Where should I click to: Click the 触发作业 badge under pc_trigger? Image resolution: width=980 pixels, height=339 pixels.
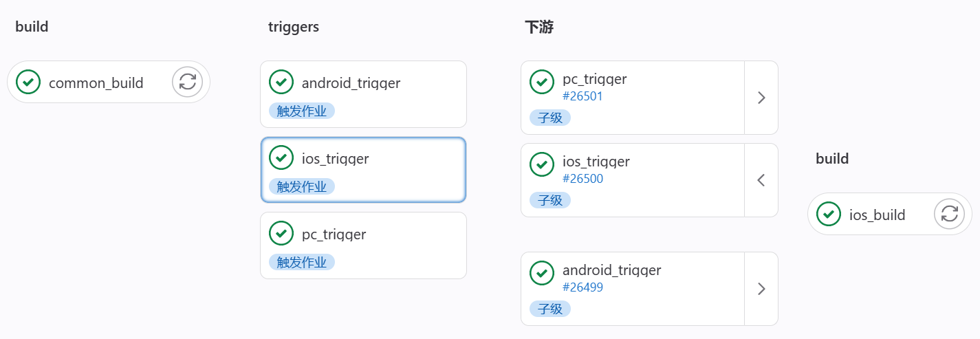(301, 262)
